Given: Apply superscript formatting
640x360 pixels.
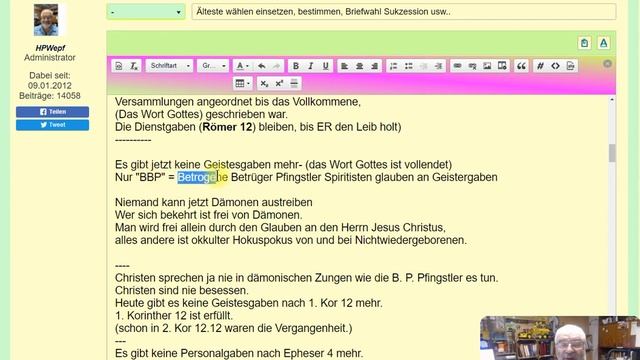Looking at the screenshot, I should click(279, 84).
